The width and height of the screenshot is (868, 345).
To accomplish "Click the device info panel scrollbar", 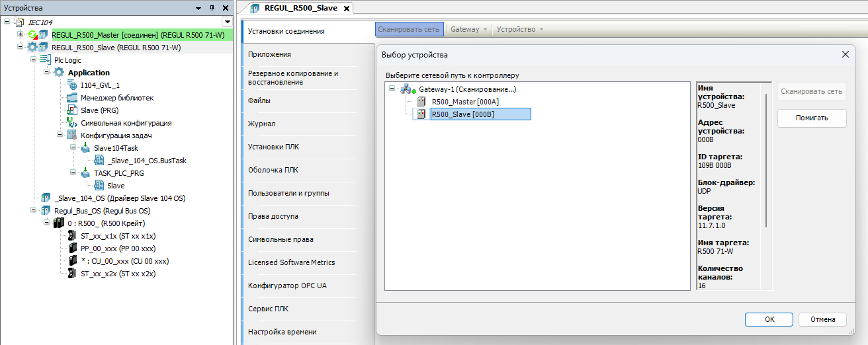I will click(x=767, y=159).
